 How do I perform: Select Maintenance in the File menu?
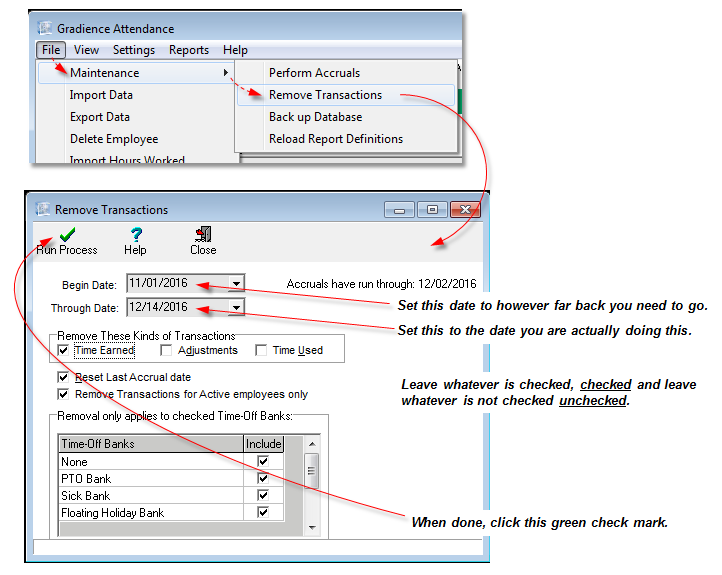[136, 73]
